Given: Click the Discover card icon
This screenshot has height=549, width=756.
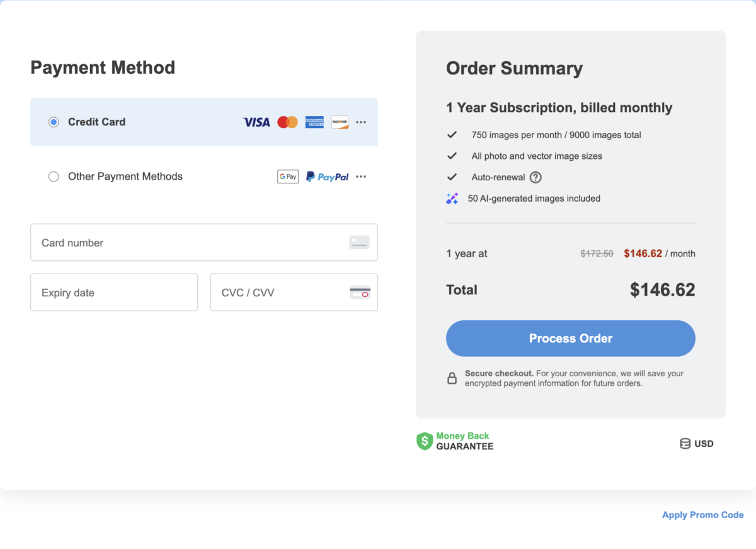Looking at the screenshot, I should click(x=340, y=122).
